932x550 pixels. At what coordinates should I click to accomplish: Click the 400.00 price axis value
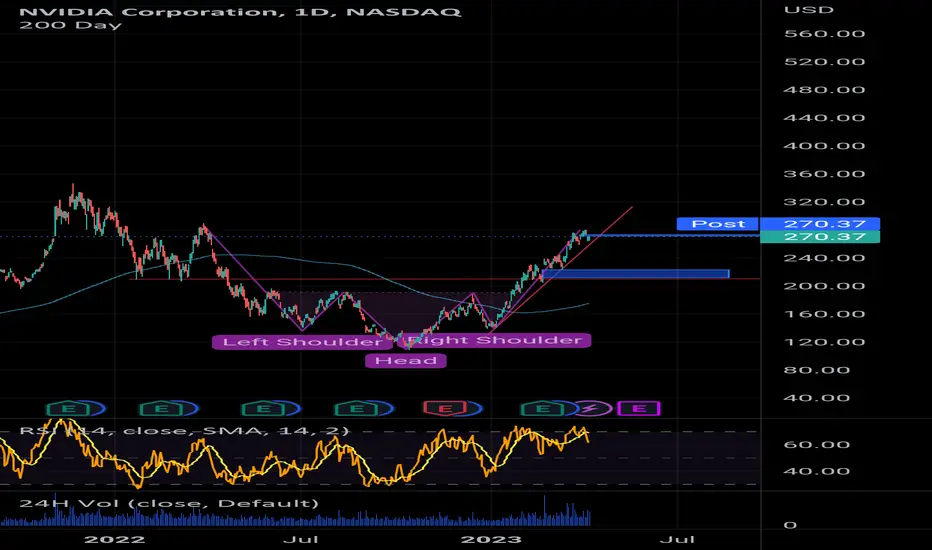824,146
